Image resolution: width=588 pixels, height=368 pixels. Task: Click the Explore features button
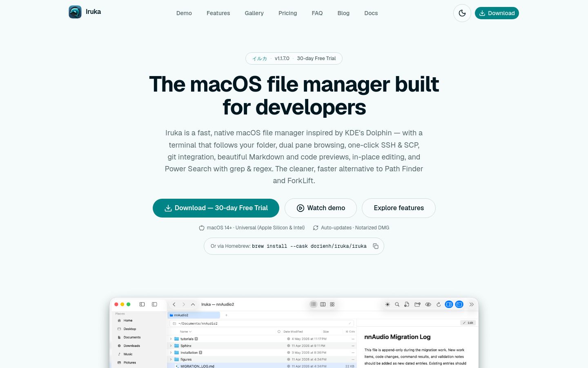[x=399, y=208]
